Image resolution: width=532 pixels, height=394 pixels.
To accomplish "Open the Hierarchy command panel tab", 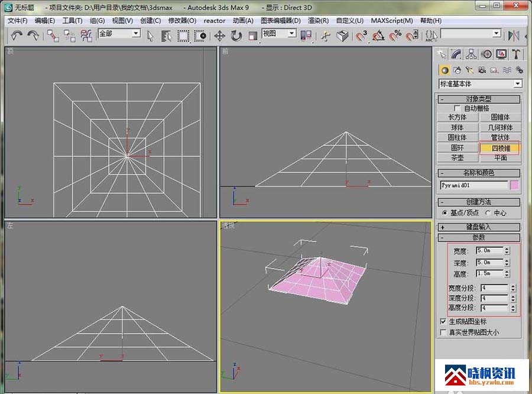I will (x=471, y=54).
